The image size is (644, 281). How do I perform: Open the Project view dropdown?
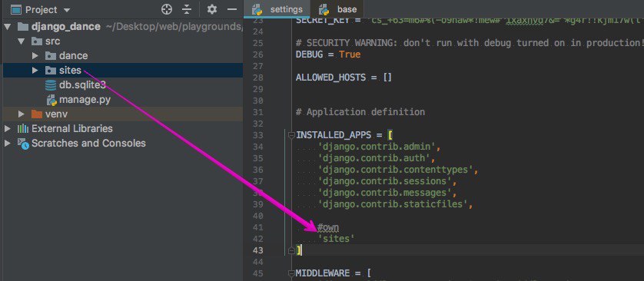67,10
